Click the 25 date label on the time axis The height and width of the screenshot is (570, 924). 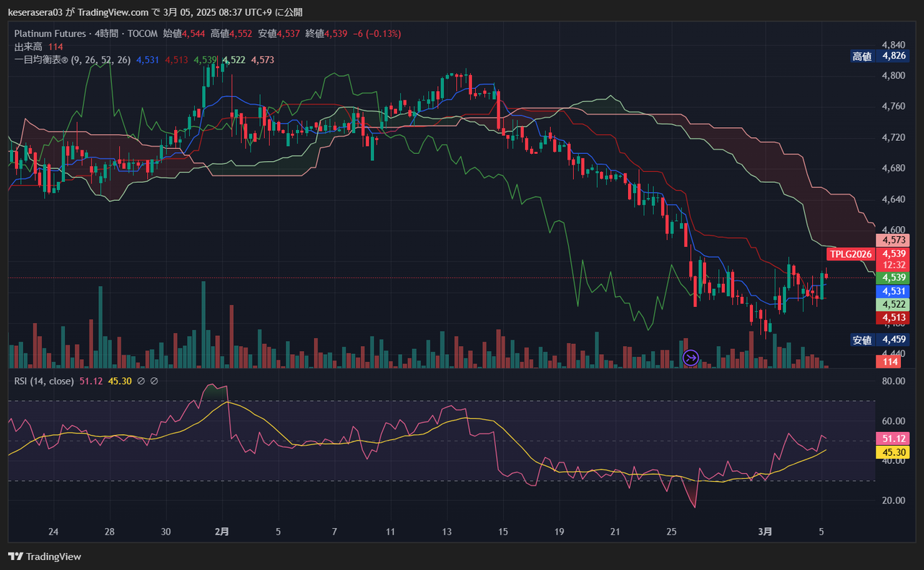672,532
